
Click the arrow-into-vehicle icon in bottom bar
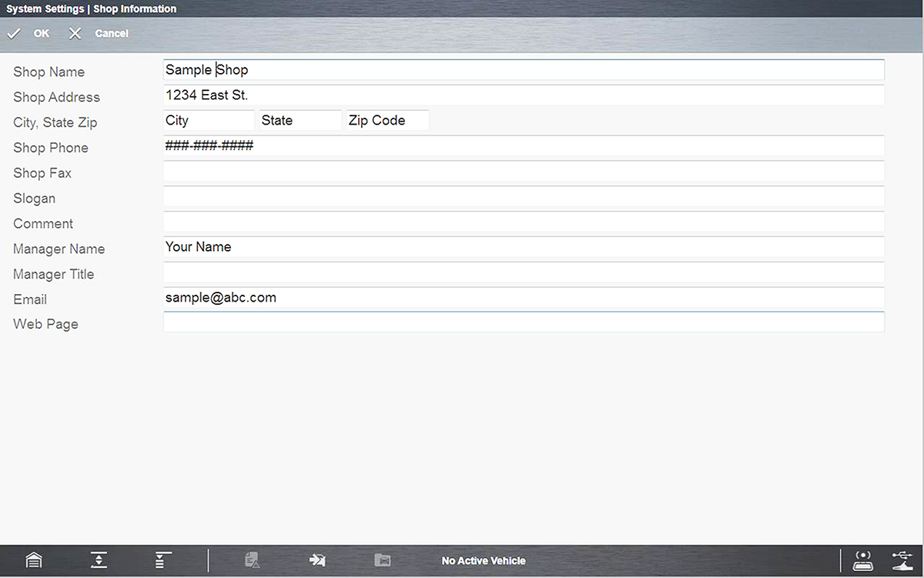317,560
